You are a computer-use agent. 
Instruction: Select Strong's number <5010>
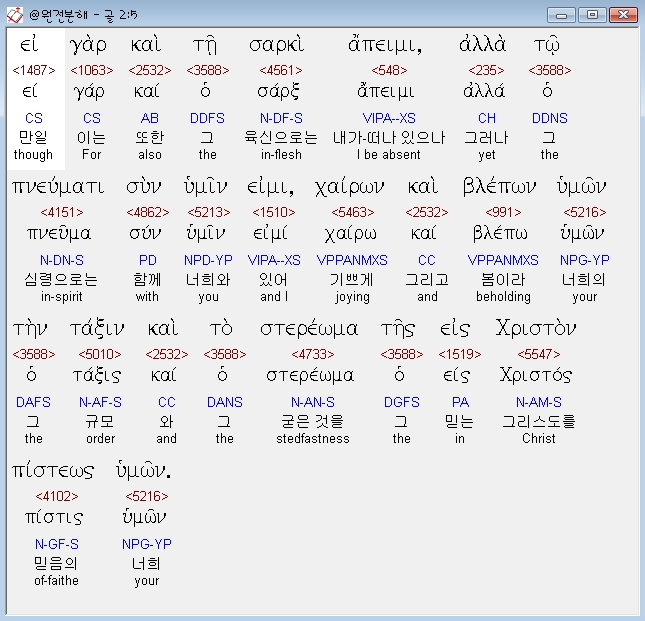(100, 354)
